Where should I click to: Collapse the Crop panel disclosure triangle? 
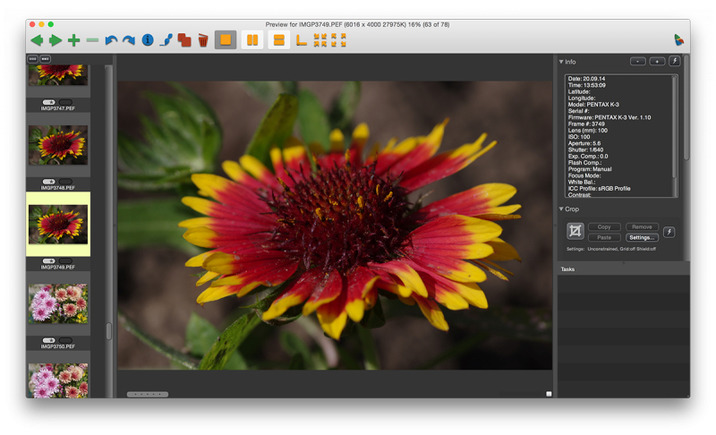pos(561,209)
